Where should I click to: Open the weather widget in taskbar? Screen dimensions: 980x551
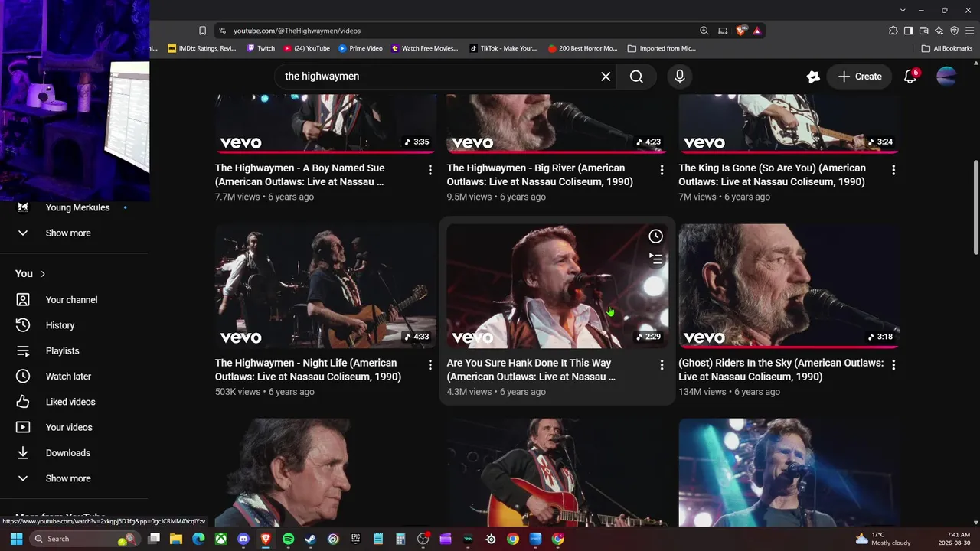[883, 539]
